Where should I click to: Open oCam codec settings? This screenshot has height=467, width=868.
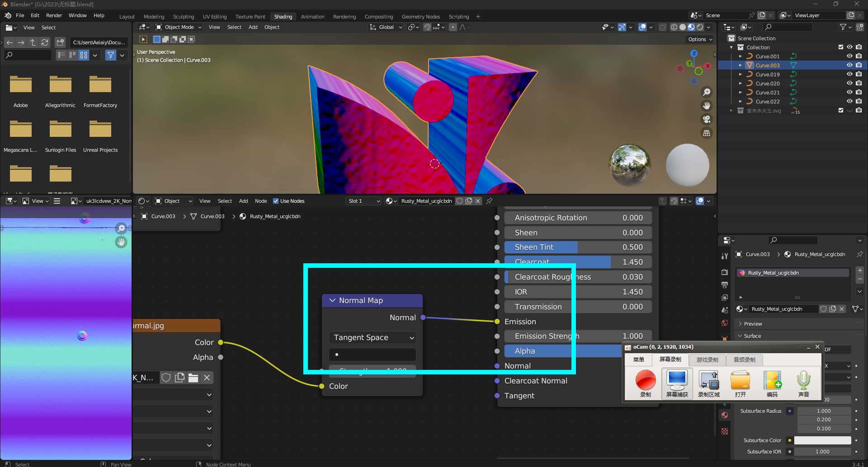pos(772,383)
